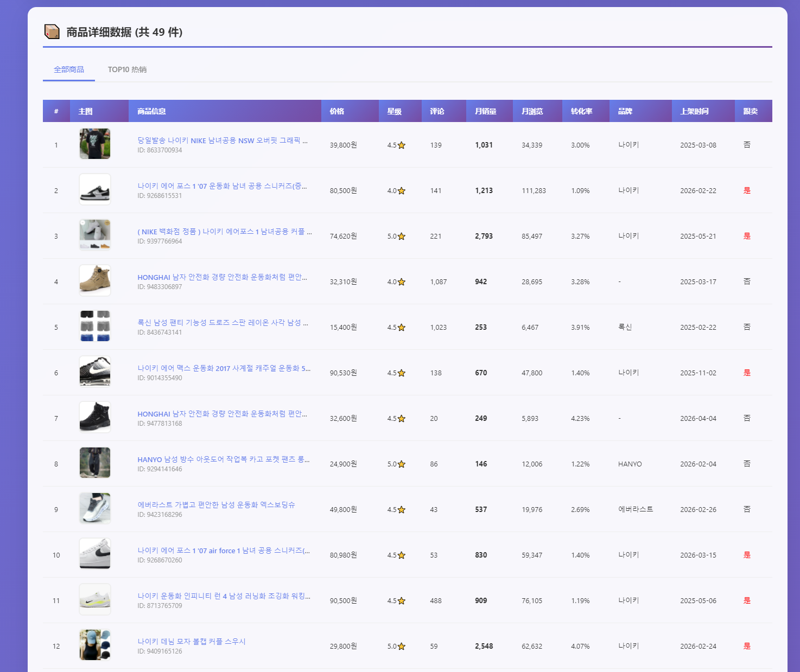This screenshot has width=800, height=672.
Task: Open underwear set thumbnail in row 5
Action: [95, 326]
